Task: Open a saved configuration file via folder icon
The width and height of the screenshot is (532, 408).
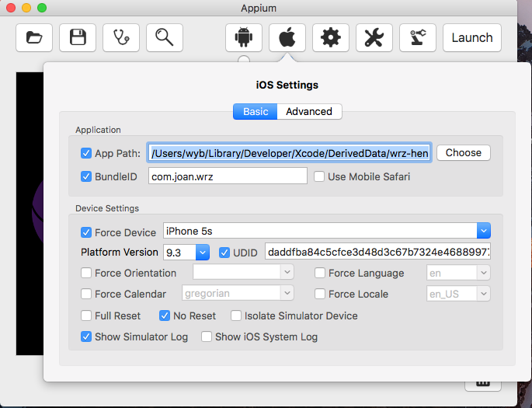Action: point(34,37)
